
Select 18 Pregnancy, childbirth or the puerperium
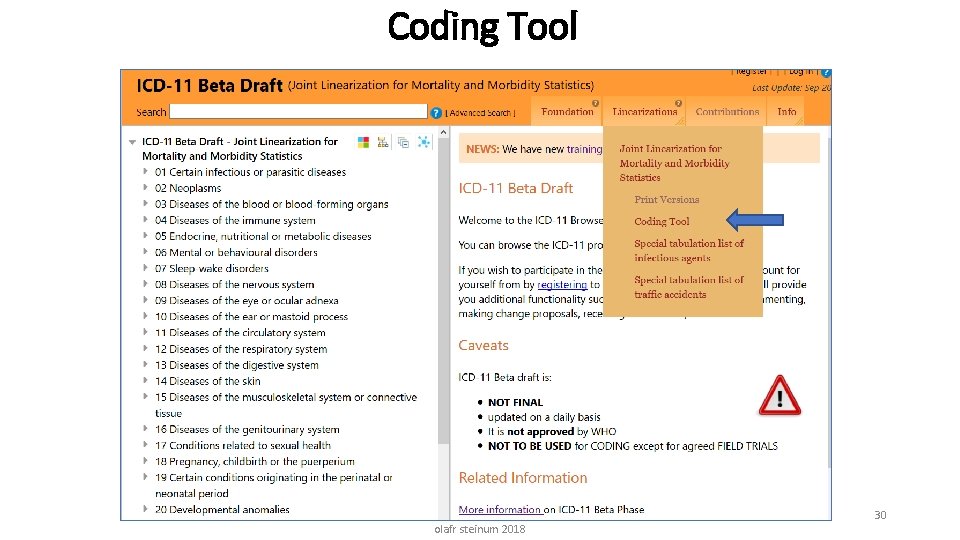[255, 461]
